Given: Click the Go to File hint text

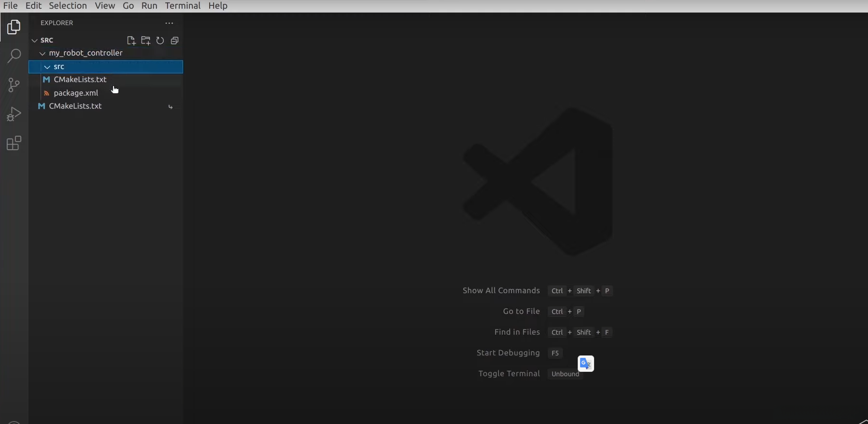Looking at the screenshot, I should coord(521,311).
